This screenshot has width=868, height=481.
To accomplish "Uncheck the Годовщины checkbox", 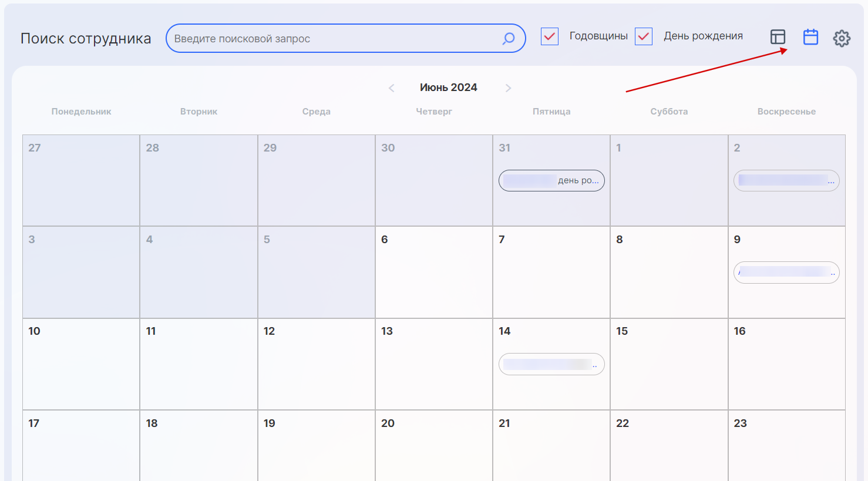I will click(x=550, y=36).
